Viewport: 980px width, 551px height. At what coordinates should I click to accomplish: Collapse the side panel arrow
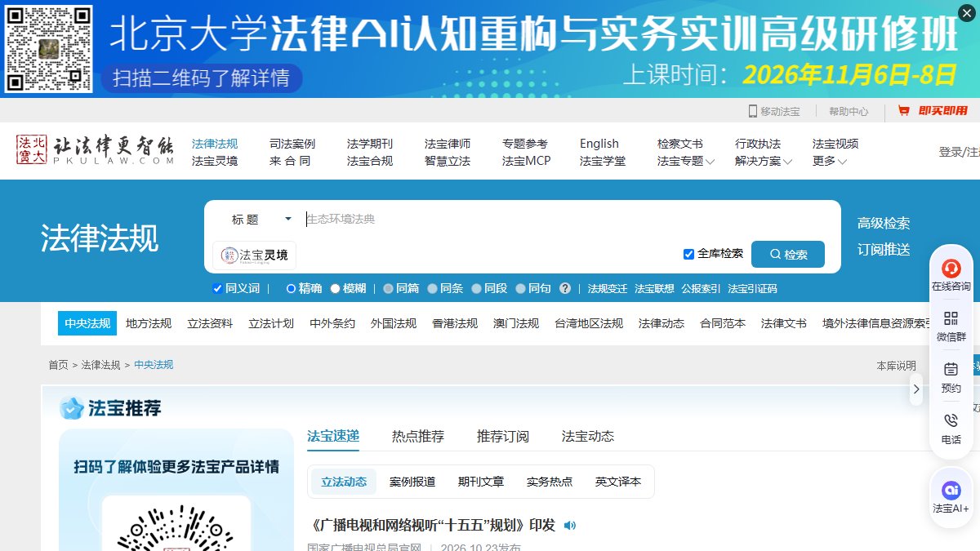(916, 389)
